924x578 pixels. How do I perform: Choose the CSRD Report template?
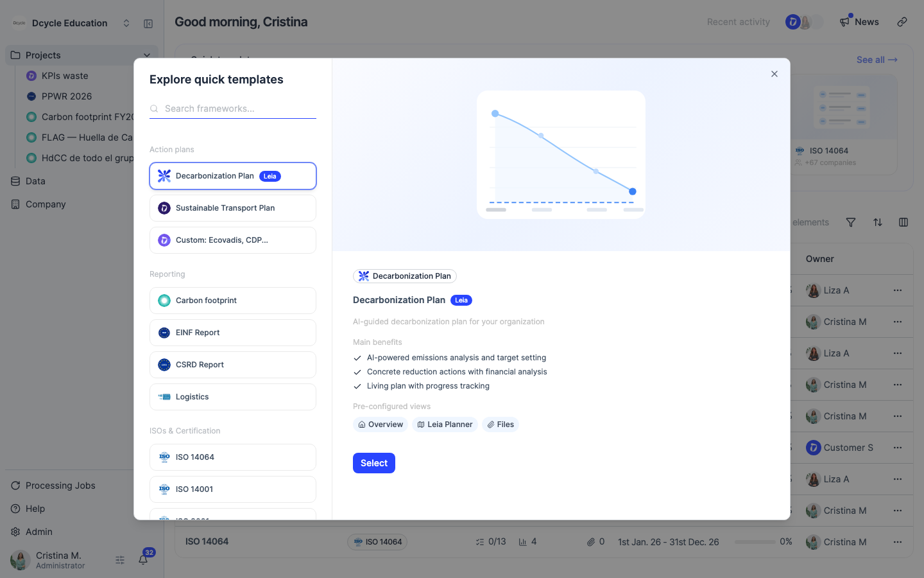pos(233,365)
